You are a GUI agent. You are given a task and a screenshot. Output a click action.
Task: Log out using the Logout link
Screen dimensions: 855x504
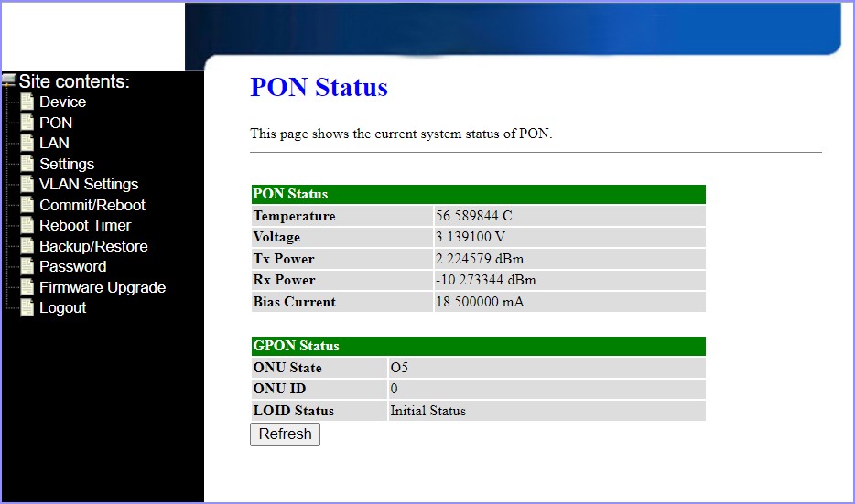click(63, 308)
